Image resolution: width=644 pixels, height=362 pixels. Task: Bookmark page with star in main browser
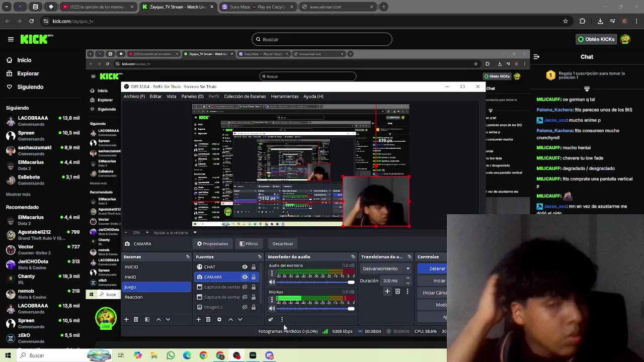pyautogui.click(x=566, y=21)
